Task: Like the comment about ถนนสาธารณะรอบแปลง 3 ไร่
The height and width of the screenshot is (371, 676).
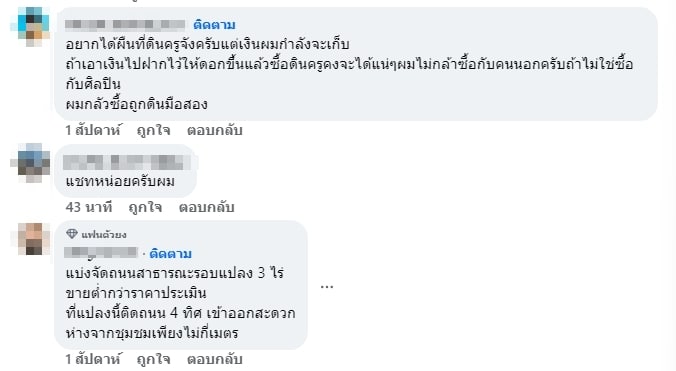Action: (x=153, y=359)
